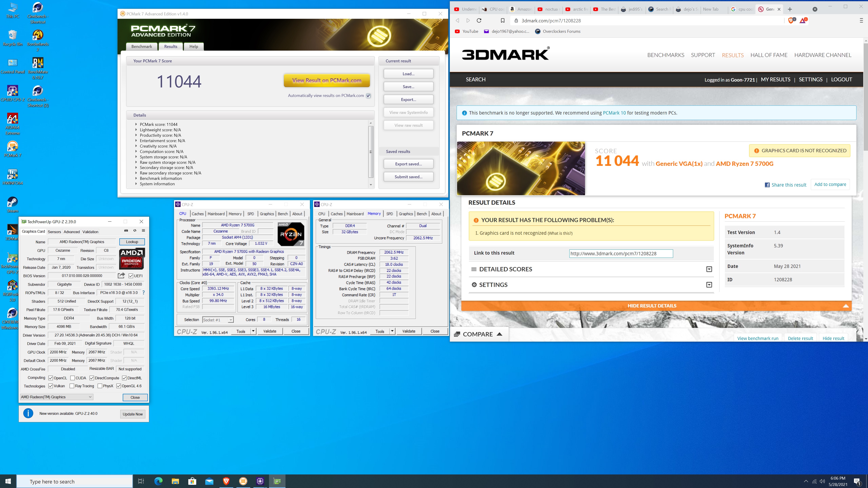
Task: Open the browser hamburger menu
Action: coord(861,21)
